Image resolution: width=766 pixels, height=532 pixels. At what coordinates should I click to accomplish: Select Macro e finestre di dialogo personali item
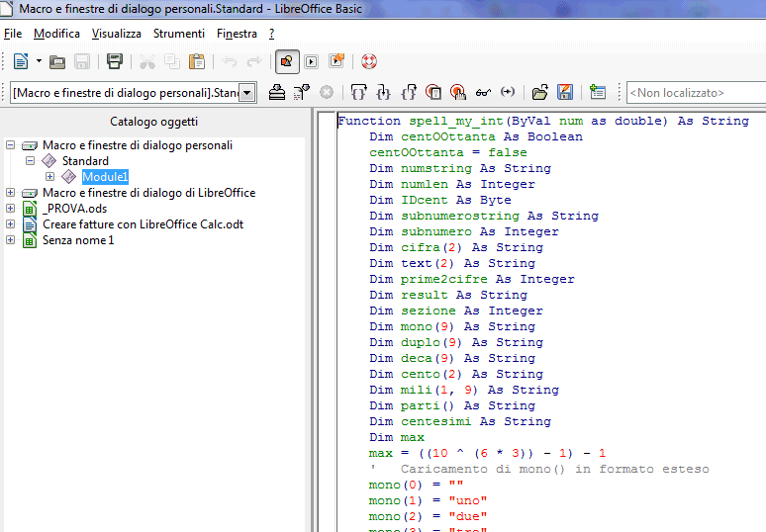tap(138, 145)
